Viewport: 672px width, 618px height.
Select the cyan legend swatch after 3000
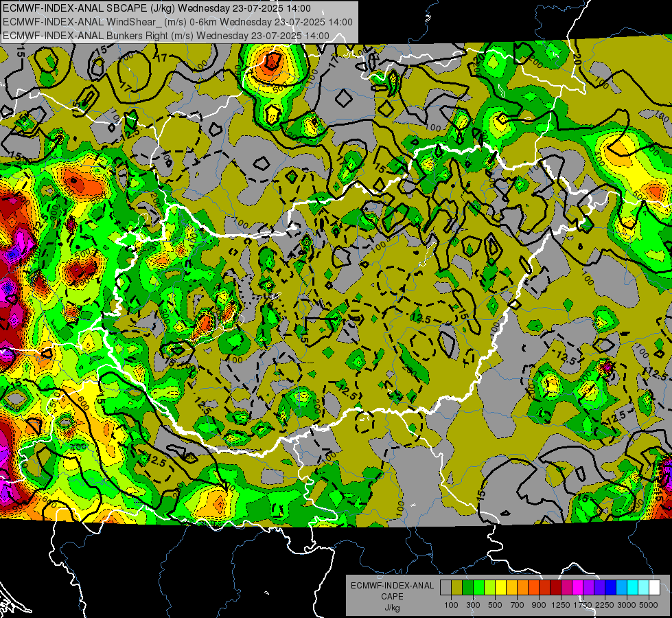point(633,587)
